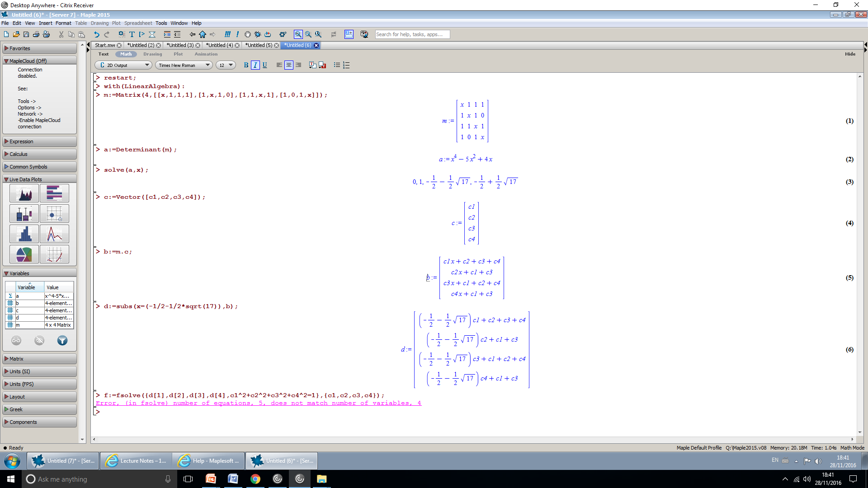Redo the last undone action
This screenshot has height=488, width=868.
[x=107, y=34]
